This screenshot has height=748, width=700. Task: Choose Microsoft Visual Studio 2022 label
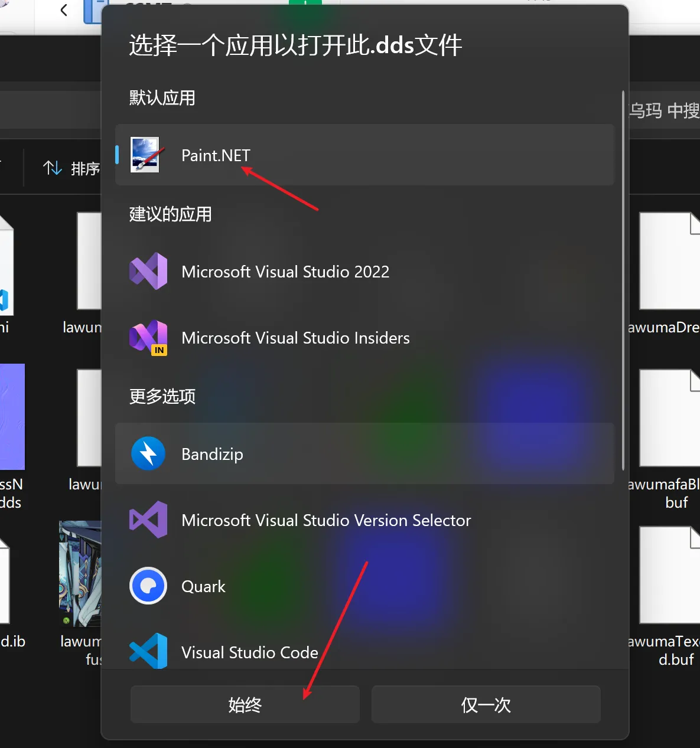pos(285,272)
